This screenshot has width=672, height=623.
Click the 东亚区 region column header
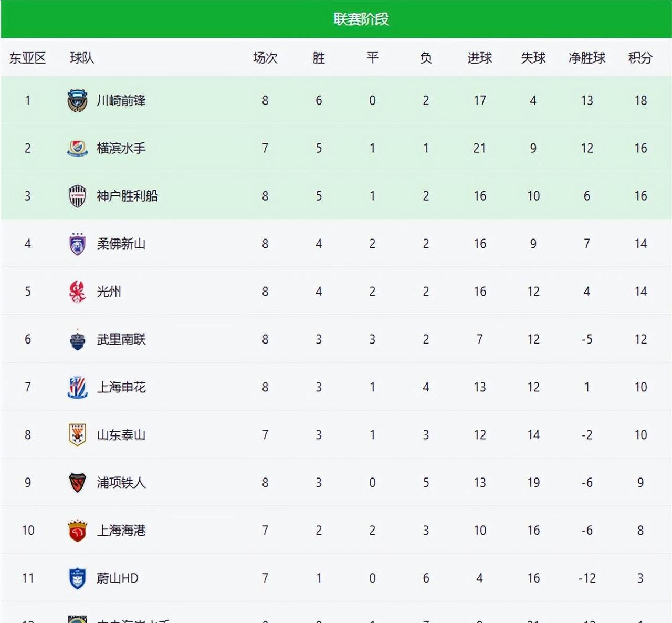click(x=28, y=58)
